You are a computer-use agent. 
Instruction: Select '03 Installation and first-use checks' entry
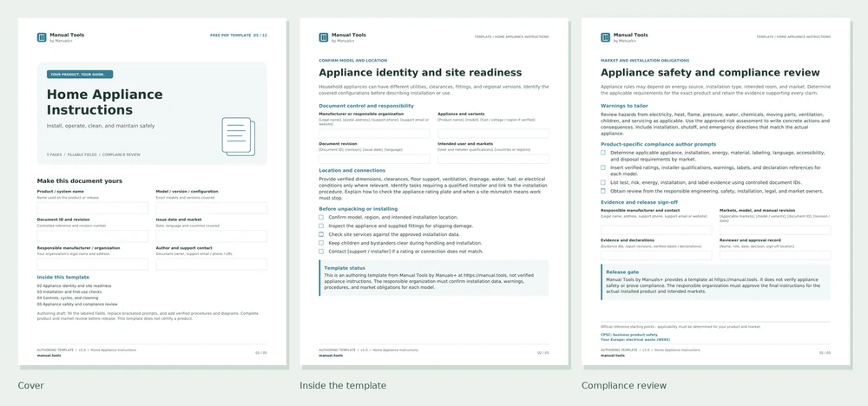tap(69, 292)
